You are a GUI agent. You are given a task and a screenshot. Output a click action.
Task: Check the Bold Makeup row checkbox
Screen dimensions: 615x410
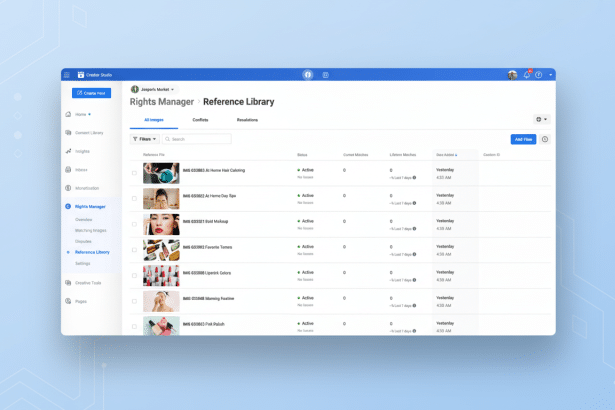tap(134, 224)
